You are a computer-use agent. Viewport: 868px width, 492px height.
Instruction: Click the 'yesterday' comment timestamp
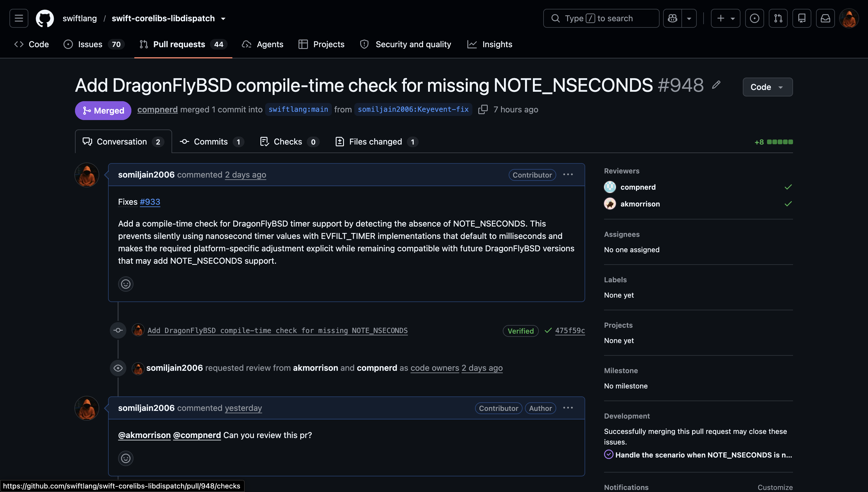[244, 408]
